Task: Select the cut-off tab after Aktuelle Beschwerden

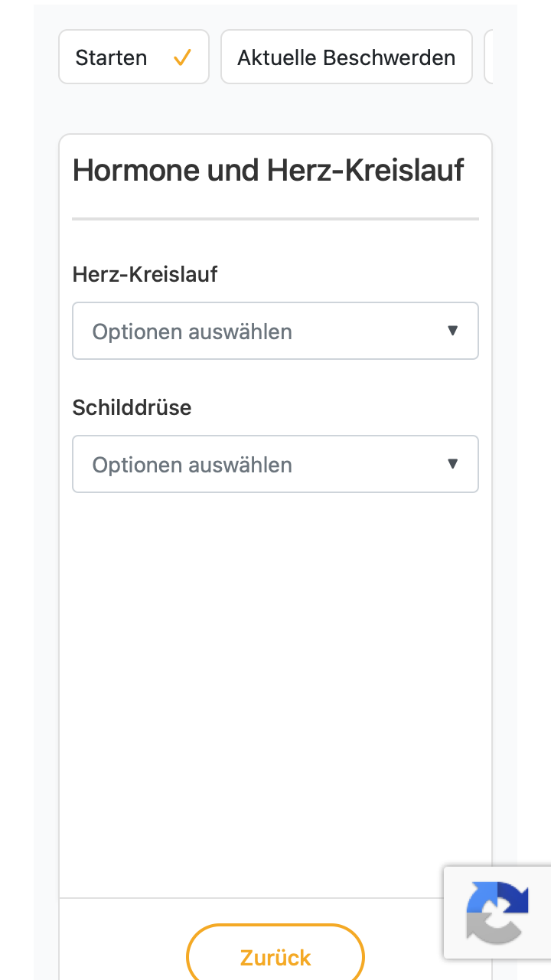Action: click(488, 57)
